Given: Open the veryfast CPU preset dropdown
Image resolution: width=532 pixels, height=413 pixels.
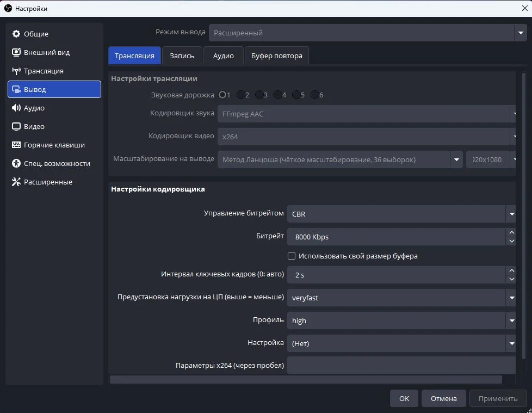Looking at the screenshot, I should (x=401, y=298).
